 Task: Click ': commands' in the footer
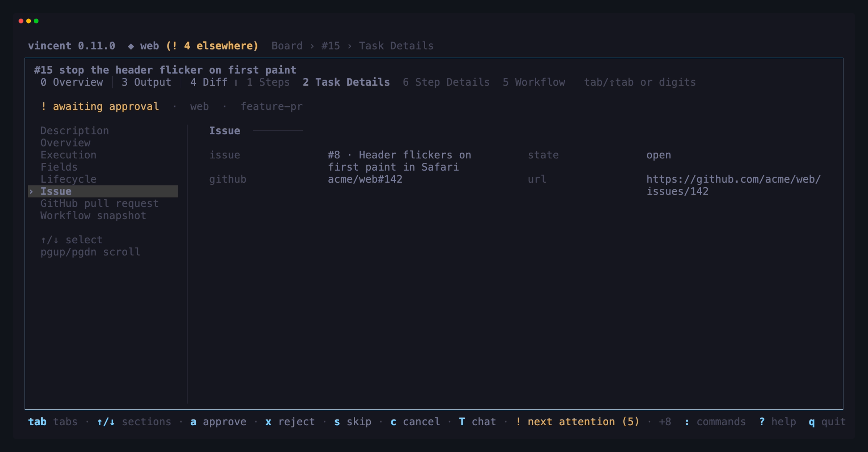pos(715,422)
